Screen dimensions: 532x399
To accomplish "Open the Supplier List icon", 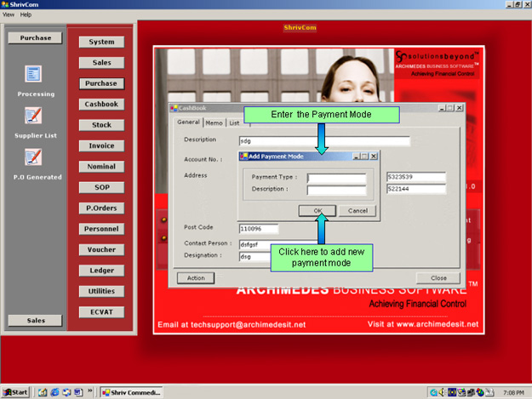I will click(x=34, y=116).
